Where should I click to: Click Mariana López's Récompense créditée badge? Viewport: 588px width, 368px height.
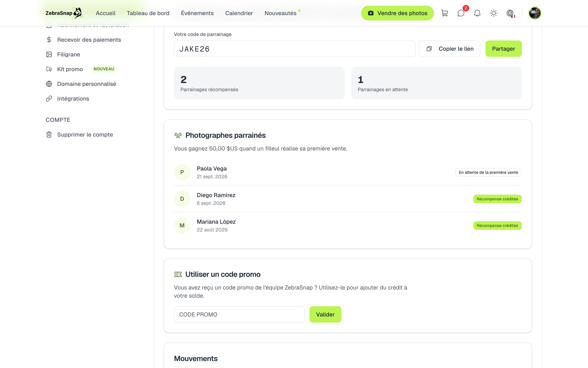[x=497, y=225]
